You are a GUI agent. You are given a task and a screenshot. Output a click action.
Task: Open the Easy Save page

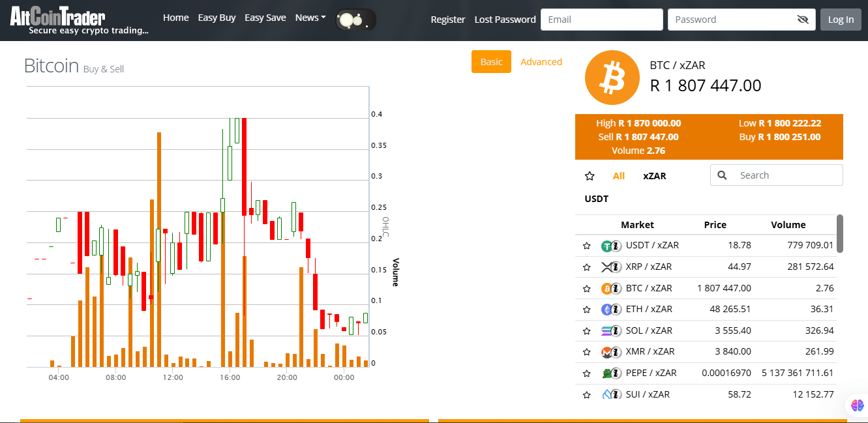pos(265,18)
